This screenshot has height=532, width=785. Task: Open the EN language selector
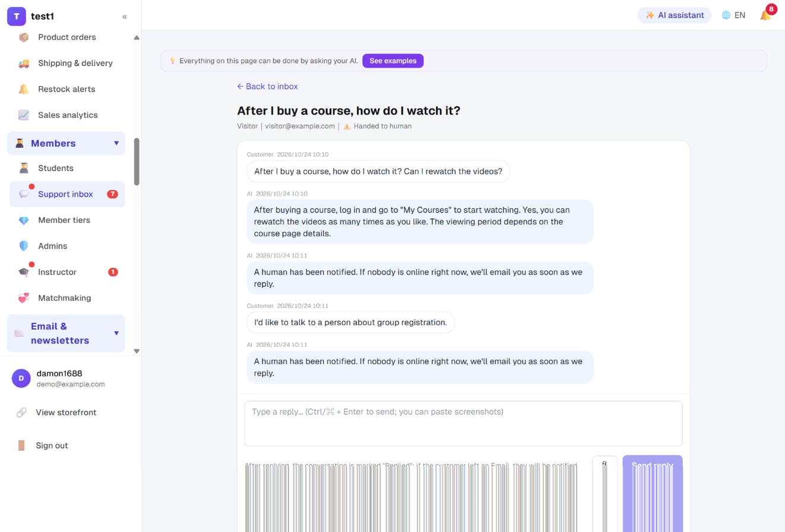click(734, 15)
